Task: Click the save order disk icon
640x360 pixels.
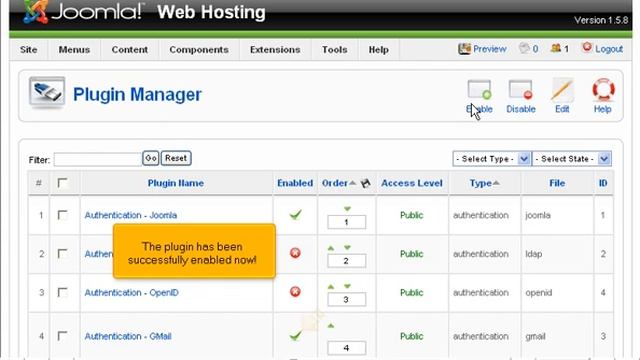Action: tap(365, 183)
